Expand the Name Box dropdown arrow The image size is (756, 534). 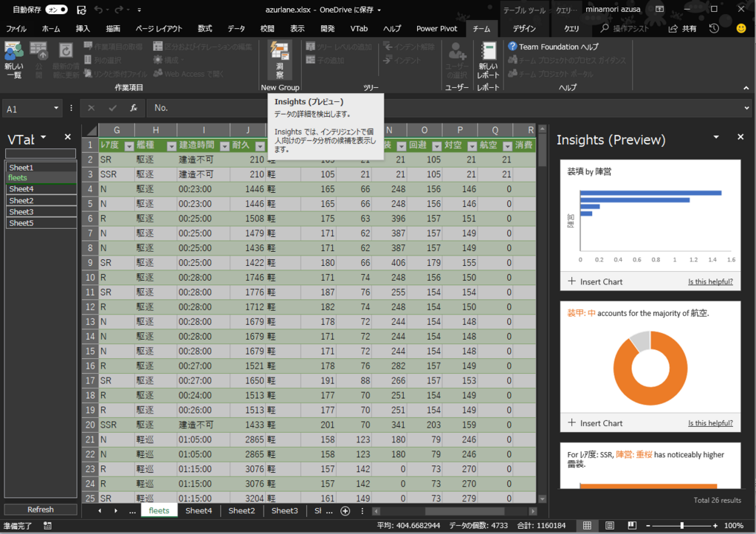[56, 108]
